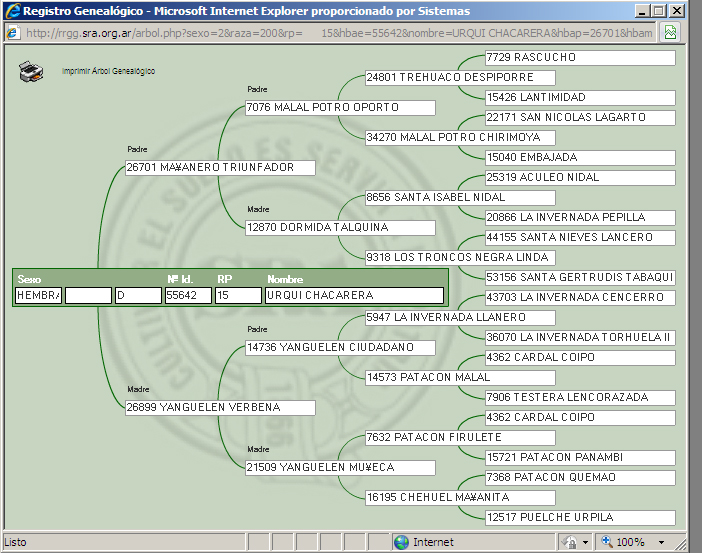Screen dimensions: 702x553
Task: Click the Sexo field showing HEMBRA
Action: click(x=38, y=296)
